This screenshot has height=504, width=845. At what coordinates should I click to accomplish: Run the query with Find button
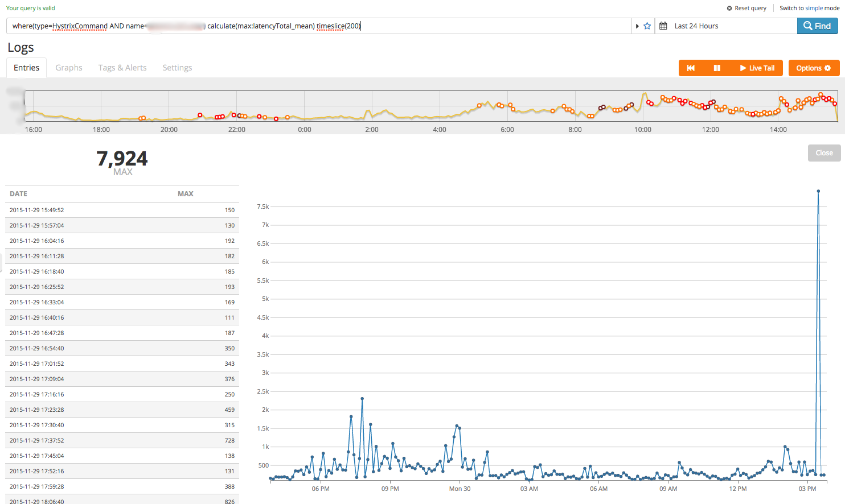pos(817,26)
